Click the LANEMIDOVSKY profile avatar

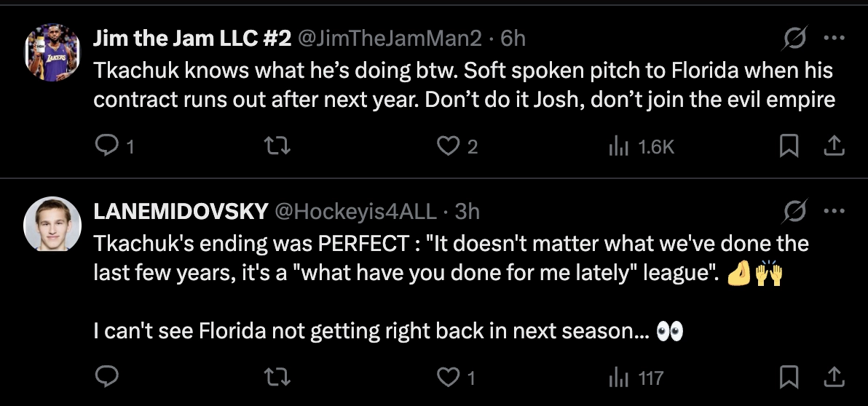click(52, 224)
